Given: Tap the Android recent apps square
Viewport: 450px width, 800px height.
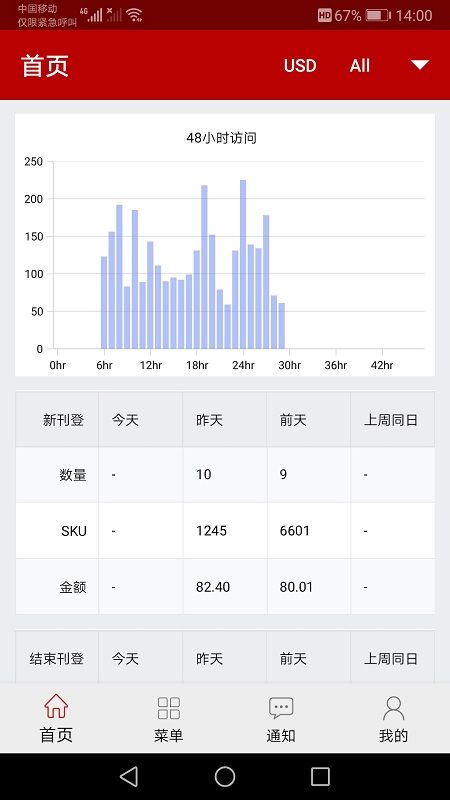Looking at the screenshot, I should pyautogui.click(x=320, y=777).
